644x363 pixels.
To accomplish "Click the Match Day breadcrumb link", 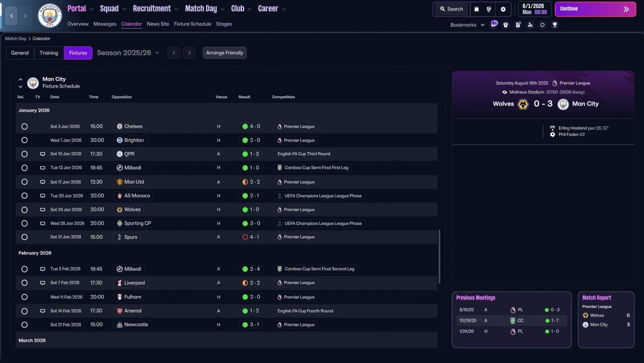I will click(16, 39).
